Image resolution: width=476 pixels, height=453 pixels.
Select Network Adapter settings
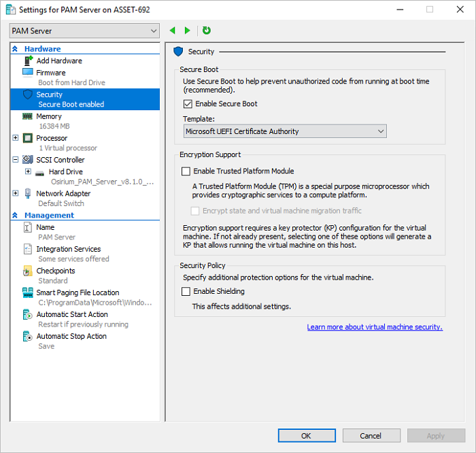point(63,193)
